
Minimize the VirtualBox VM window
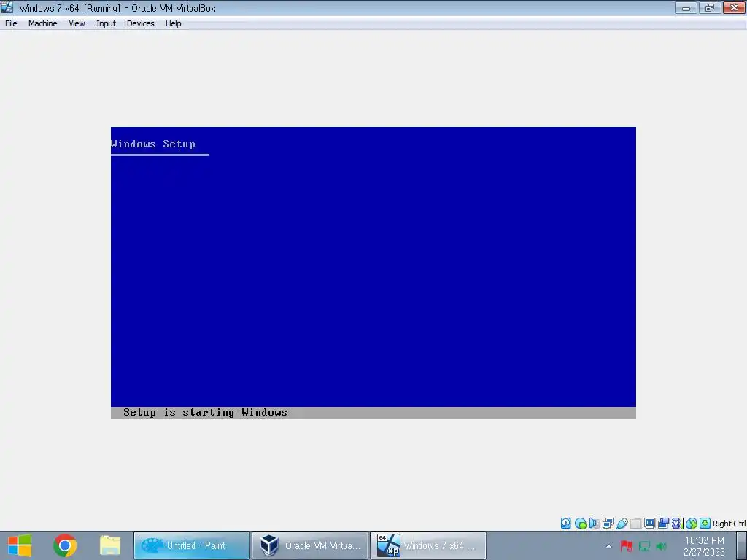coord(686,7)
